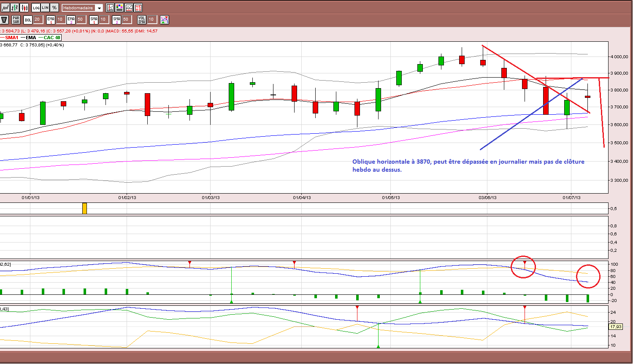Switch to line chart display
The image size is (633, 364).
coord(5,8)
